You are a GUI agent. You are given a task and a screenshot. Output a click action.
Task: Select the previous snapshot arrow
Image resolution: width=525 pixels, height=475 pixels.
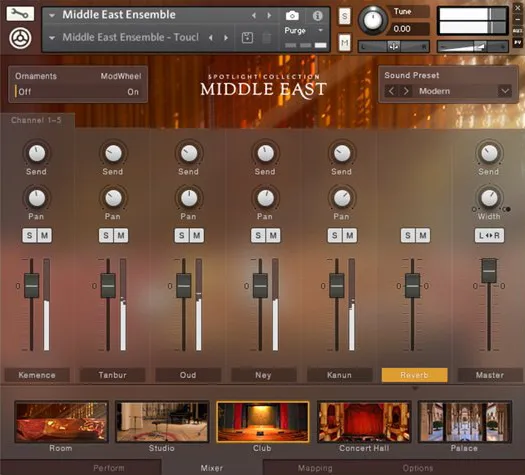tap(211, 37)
